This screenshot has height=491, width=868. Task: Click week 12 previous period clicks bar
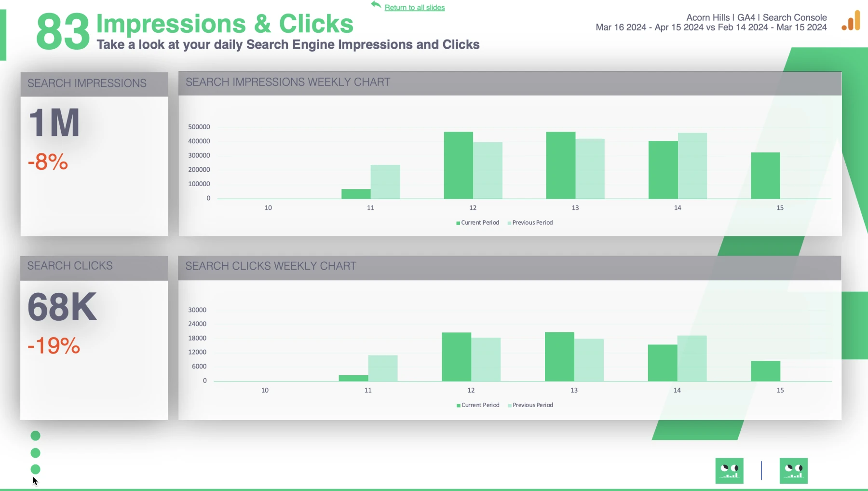486,359
